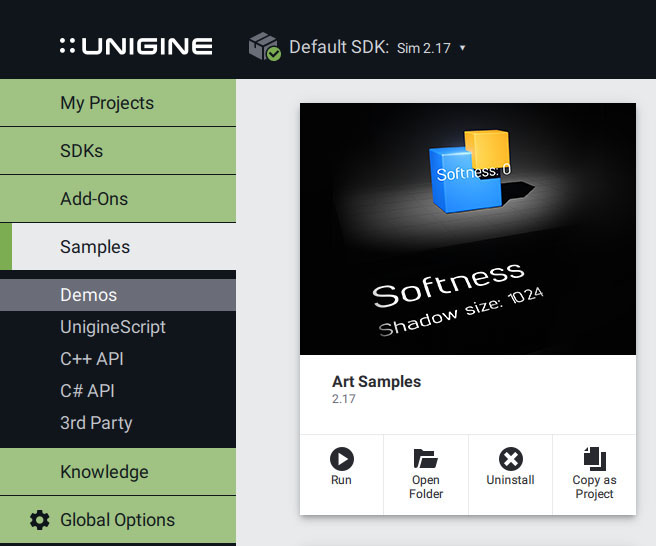Select the Samples section
The width and height of the screenshot is (656, 546).
click(x=95, y=247)
